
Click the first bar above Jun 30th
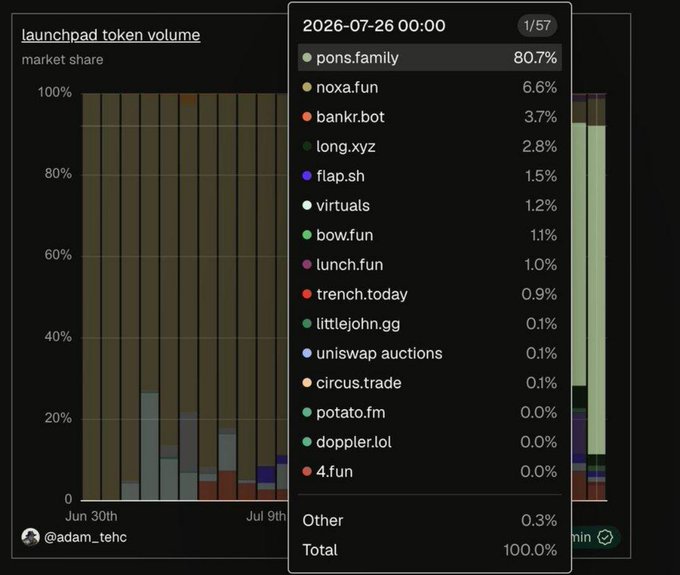click(x=91, y=296)
